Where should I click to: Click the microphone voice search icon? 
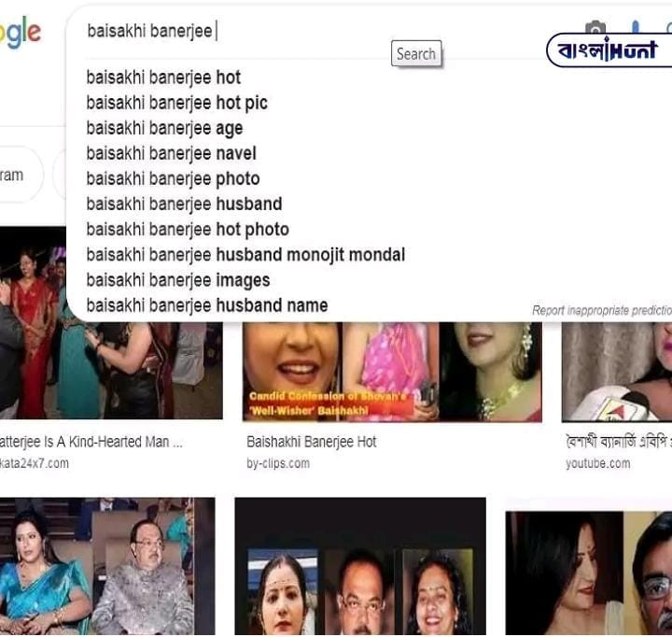pos(636,26)
